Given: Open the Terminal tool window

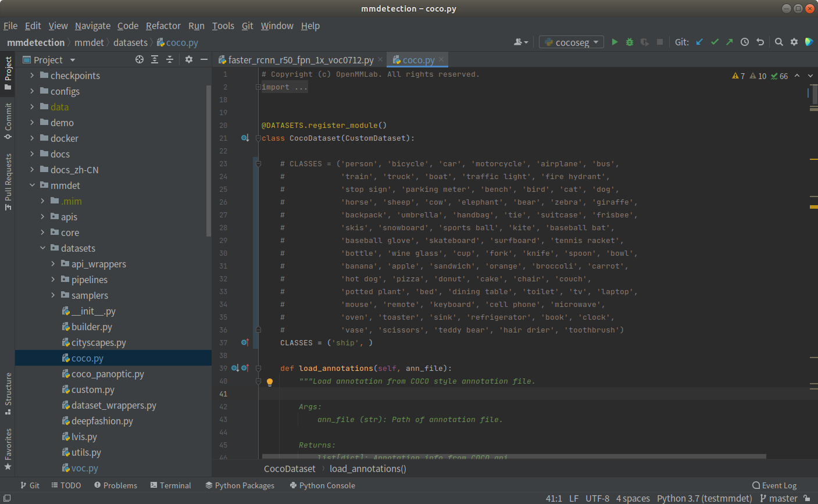Looking at the screenshot, I should click(170, 485).
